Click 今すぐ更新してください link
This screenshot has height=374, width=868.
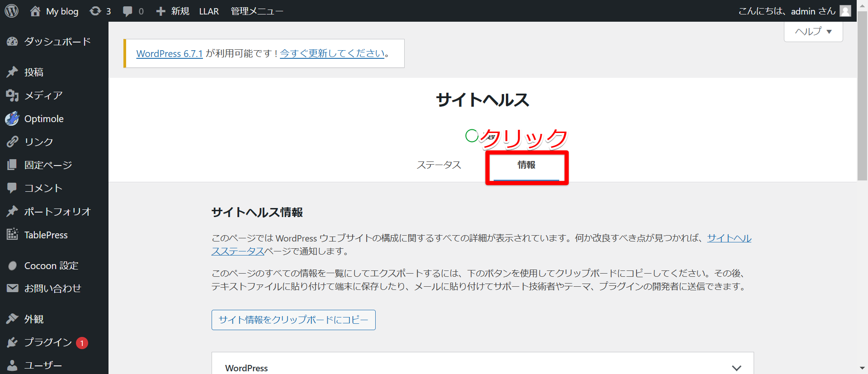point(332,53)
